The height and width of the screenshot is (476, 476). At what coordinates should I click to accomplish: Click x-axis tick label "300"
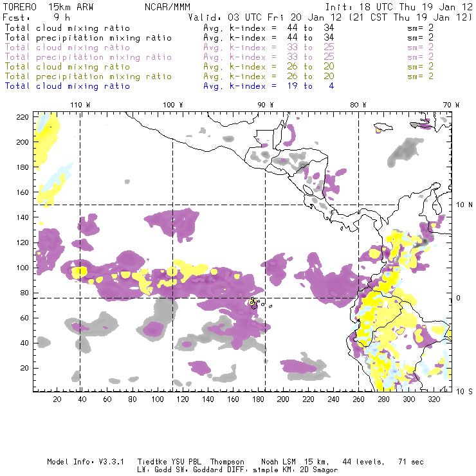409,399
